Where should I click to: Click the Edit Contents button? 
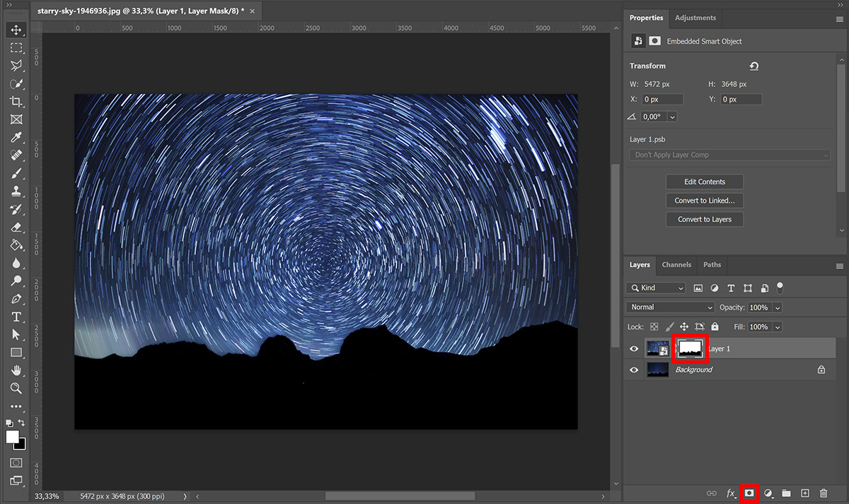(704, 181)
